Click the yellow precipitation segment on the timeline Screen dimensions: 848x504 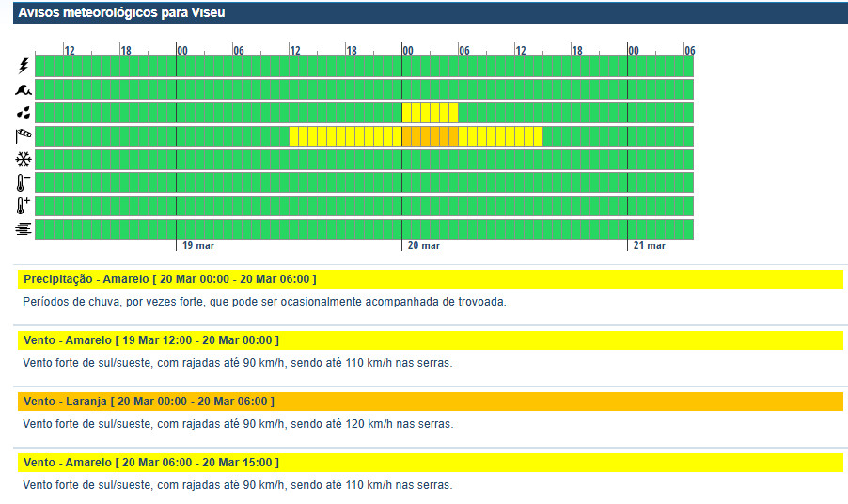(x=430, y=113)
